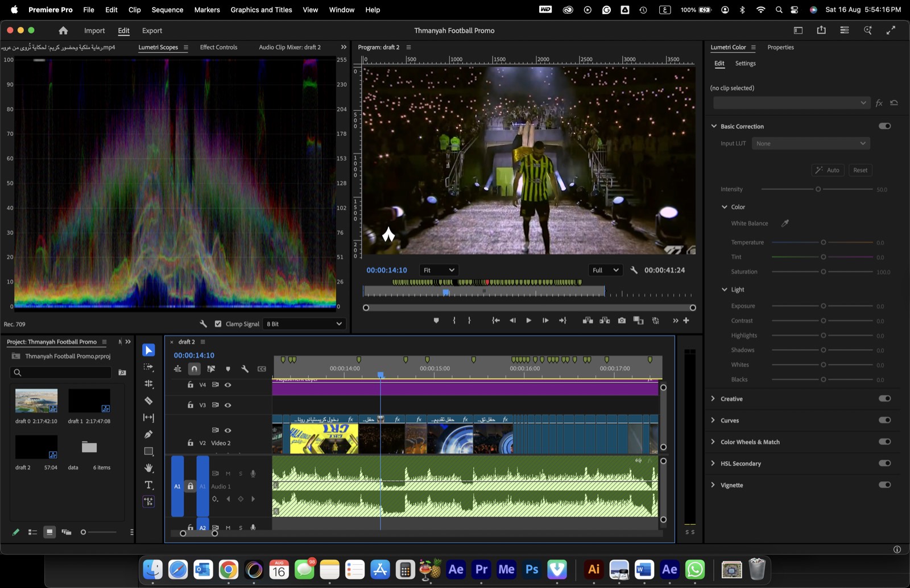Toggle the Basic Correction switch off
The image size is (910, 588).
pyautogui.click(x=885, y=126)
